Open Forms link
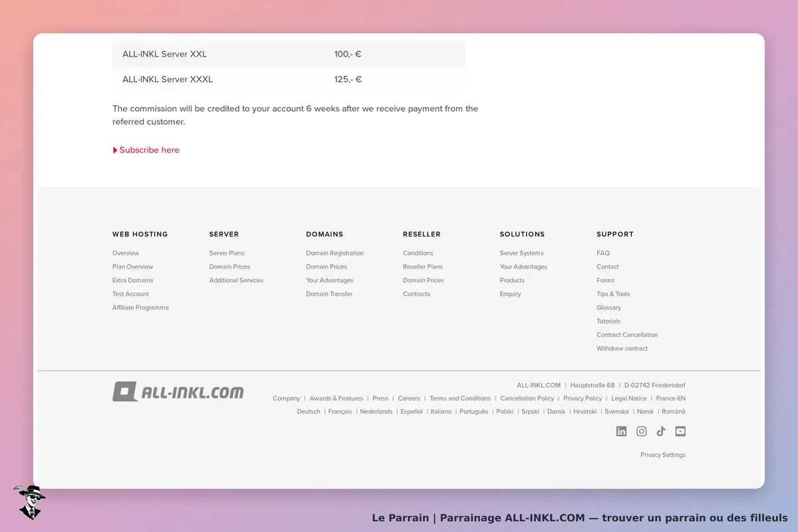798x532 pixels. (605, 281)
